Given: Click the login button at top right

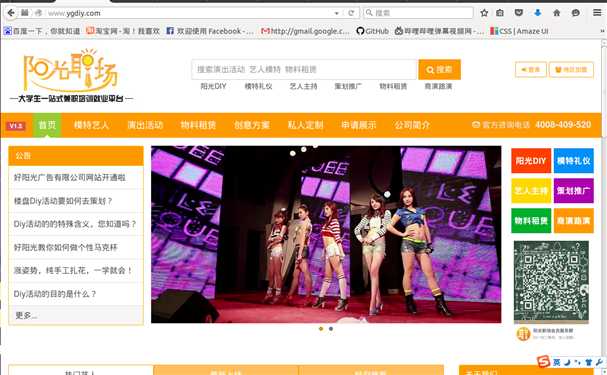Looking at the screenshot, I should [531, 70].
